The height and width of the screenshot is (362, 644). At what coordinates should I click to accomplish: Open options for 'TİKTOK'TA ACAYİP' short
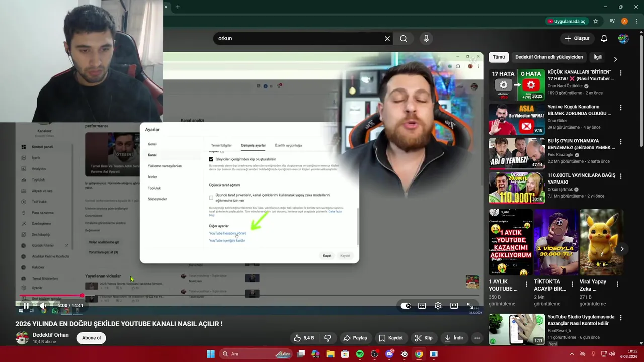572,284
